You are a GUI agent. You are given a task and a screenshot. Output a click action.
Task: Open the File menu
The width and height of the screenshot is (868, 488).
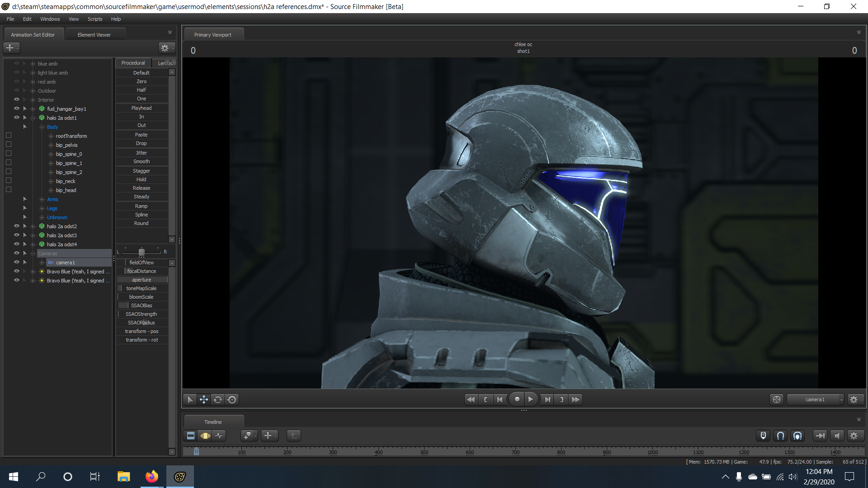tap(10, 19)
